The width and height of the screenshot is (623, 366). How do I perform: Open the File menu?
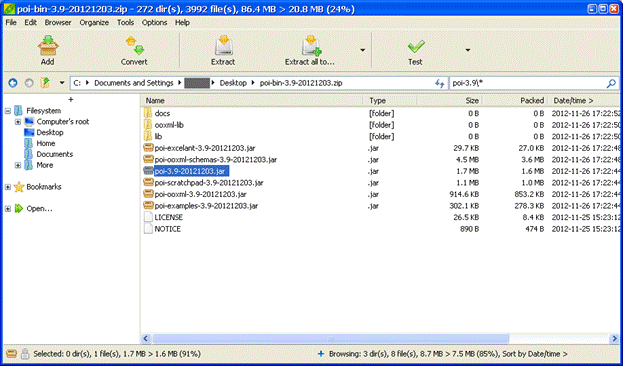point(11,23)
